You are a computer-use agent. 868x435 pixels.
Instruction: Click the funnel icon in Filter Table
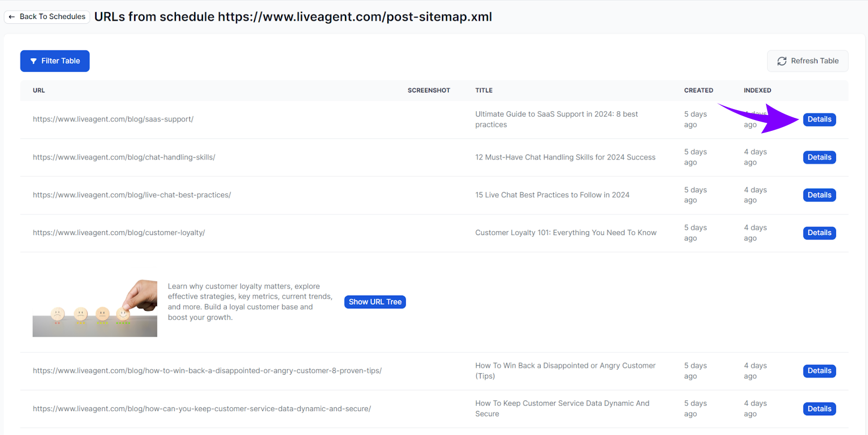[x=34, y=61]
